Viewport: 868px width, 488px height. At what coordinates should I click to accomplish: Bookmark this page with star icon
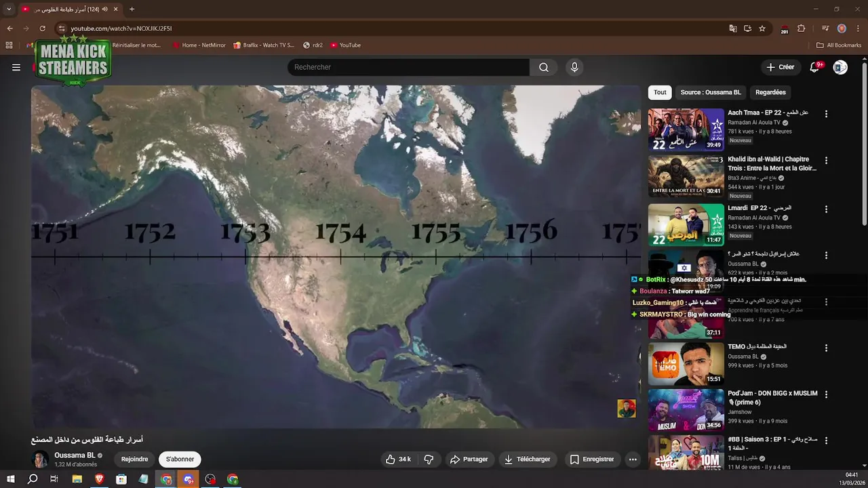[762, 28]
